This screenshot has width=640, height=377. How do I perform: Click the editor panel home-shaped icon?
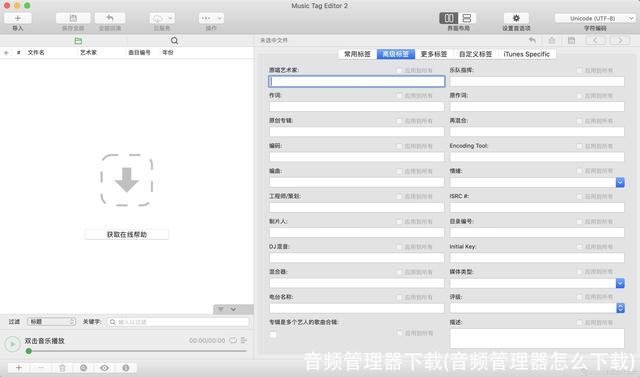tap(552, 40)
